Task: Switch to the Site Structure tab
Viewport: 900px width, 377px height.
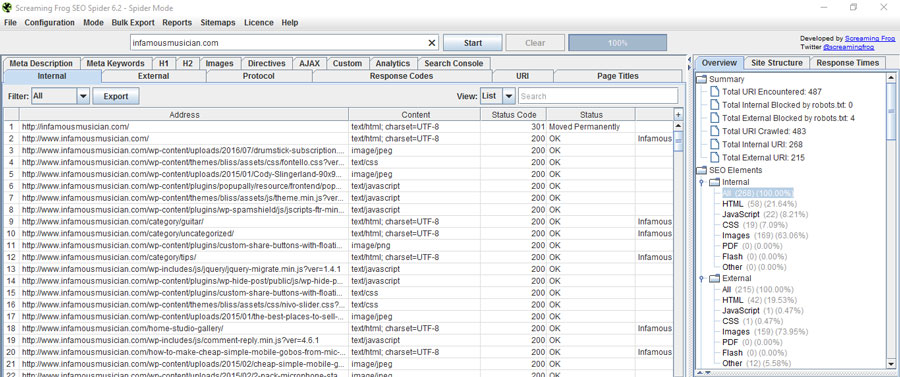Action: [x=777, y=63]
